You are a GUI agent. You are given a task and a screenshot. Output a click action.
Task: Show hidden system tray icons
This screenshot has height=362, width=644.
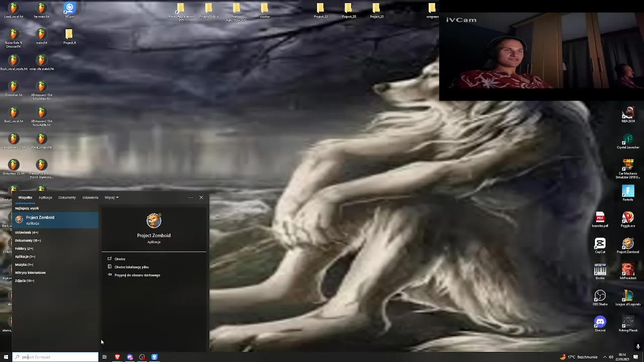pyautogui.click(x=605, y=357)
